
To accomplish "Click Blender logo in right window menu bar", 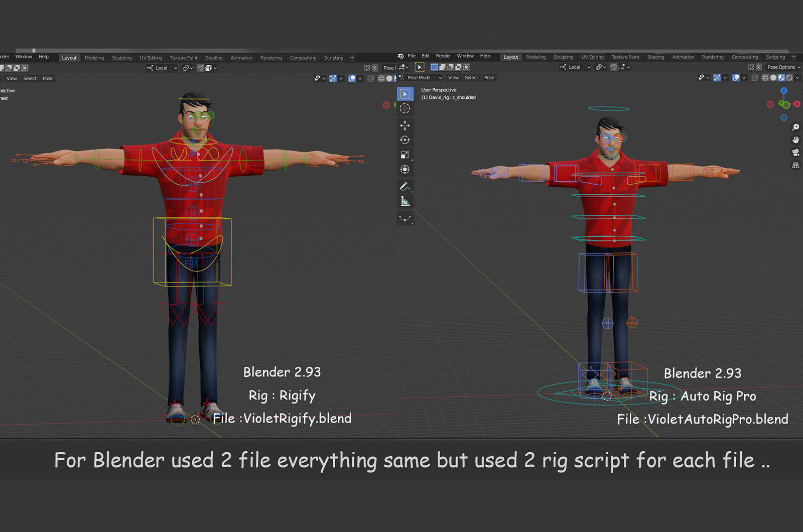I will coord(400,56).
